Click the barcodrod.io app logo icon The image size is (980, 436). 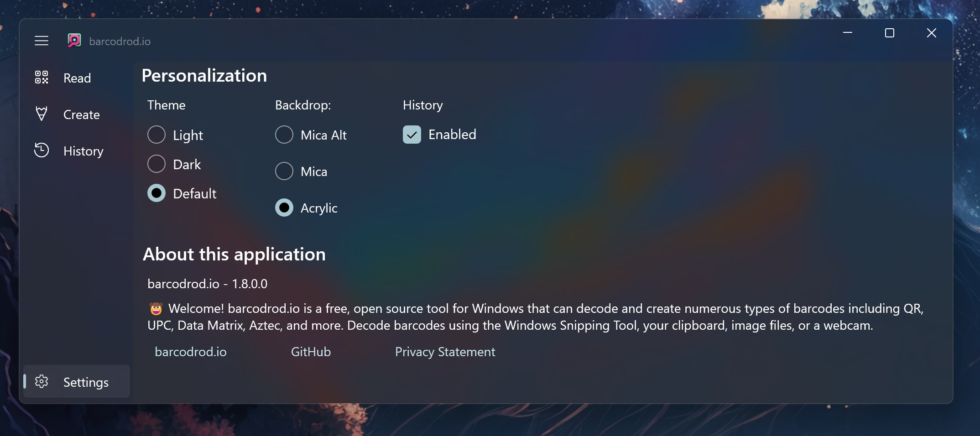click(74, 41)
